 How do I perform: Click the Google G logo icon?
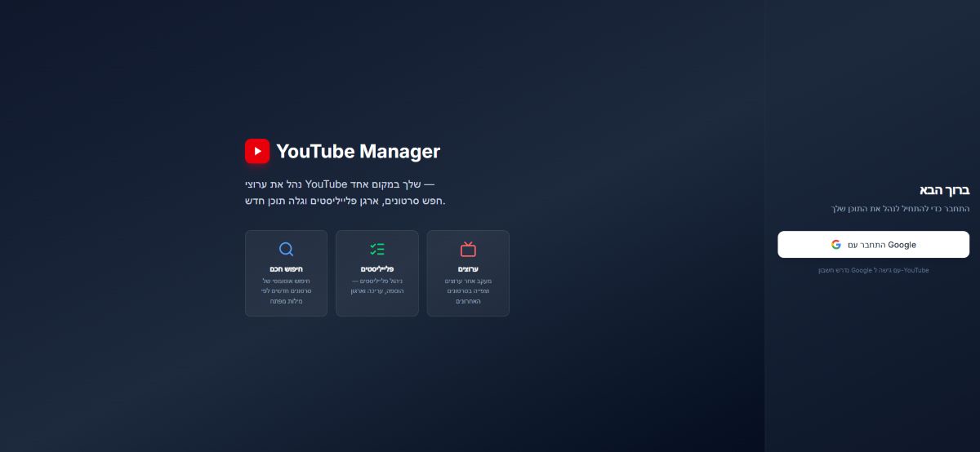[836, 245]
